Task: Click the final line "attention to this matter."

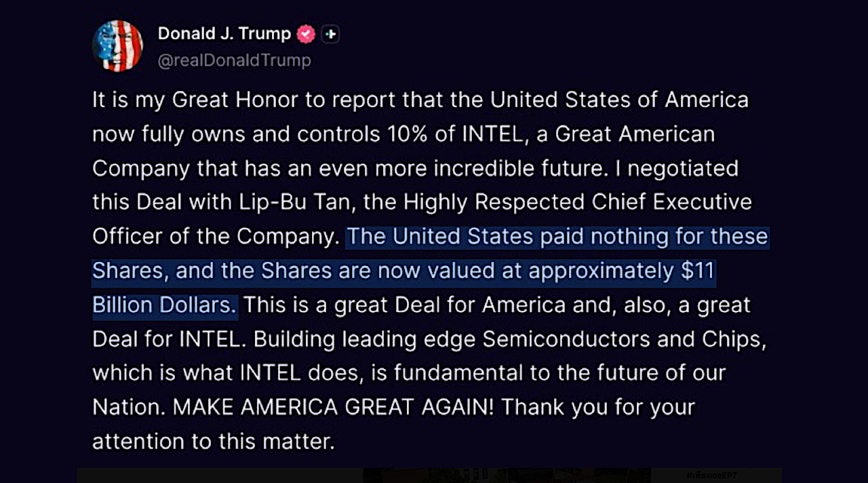Action: [x=214, y=442]
